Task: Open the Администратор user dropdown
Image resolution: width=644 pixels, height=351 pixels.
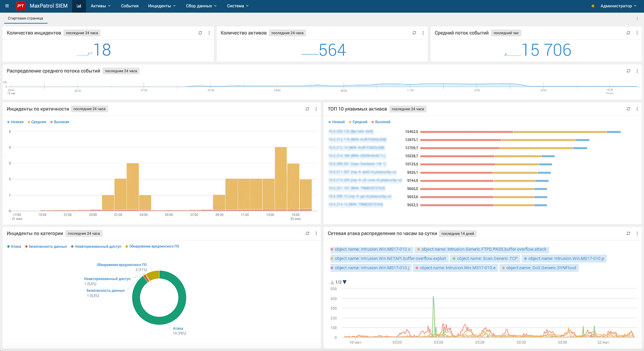Action: click(618, 6)
